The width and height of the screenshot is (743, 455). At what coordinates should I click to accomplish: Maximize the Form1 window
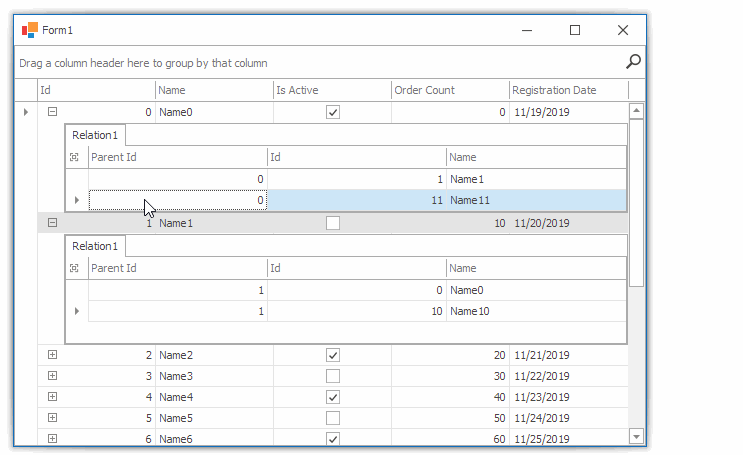[x=575, y=30]
